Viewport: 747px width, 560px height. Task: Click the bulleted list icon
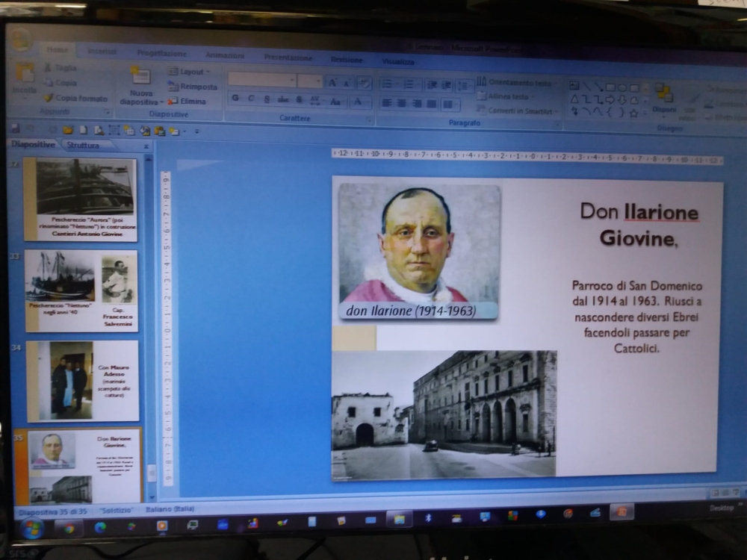[x=387, y=84]
